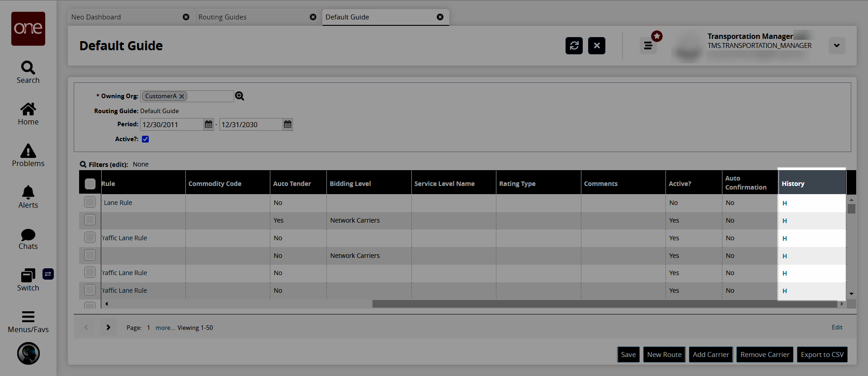The width and height of the screenshot is (868, 376).
Task: Check the first Lane Rule row checkbox
Action: (90, 202)
